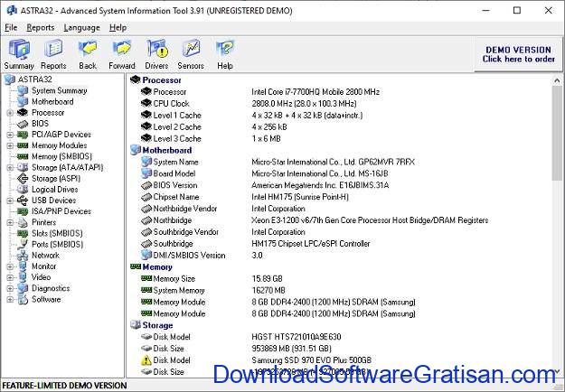Expand the Memory Modules node

pyautogui.click(x=10, y=145)
